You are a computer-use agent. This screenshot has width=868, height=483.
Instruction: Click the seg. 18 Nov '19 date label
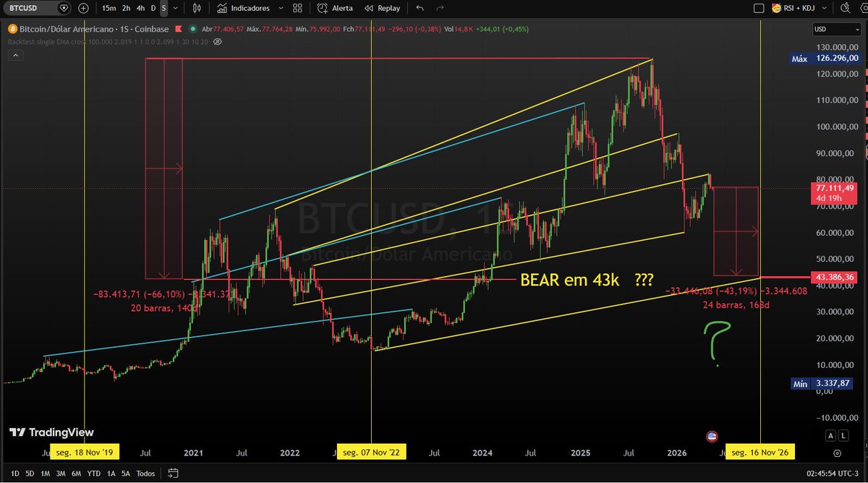click(85, 453)
